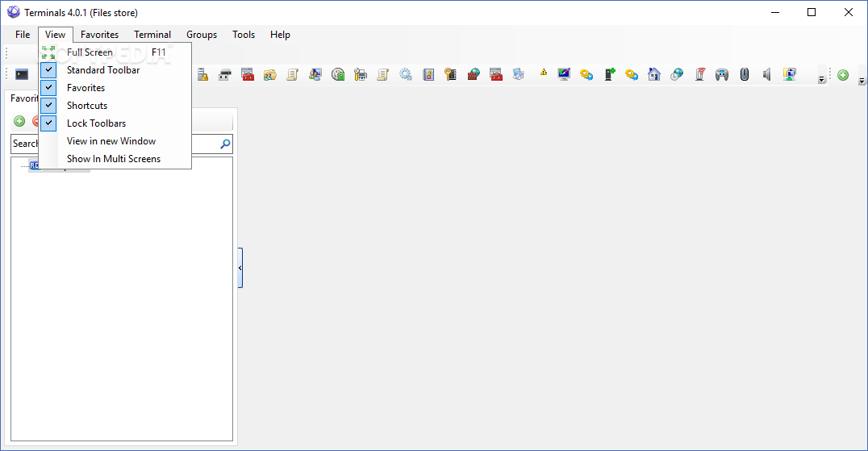This screenshot has width=868, height=451.
Task: Open the Terminal menu
Action: coord(152,35)
